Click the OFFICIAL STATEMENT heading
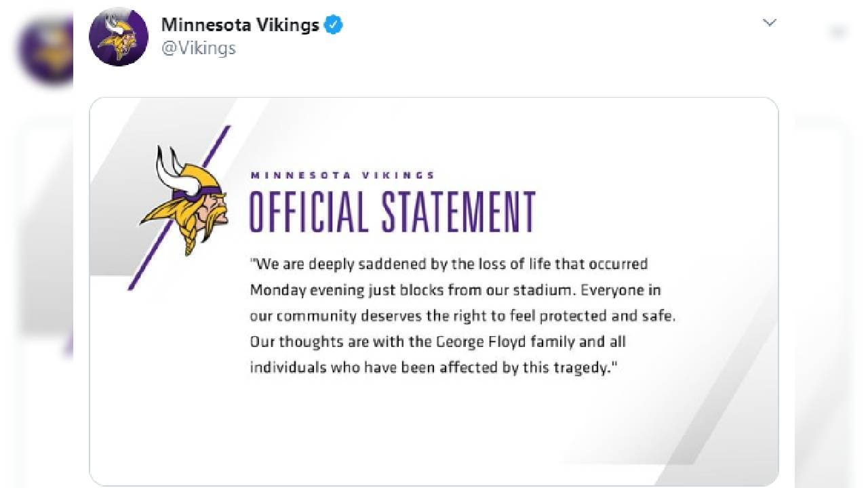 [x=393, y=212]
